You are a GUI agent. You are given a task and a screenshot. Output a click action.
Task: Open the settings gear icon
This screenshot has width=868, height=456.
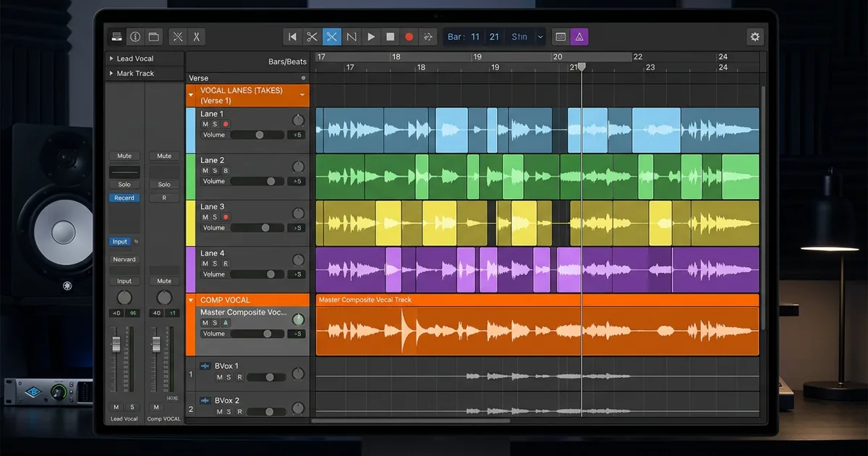pos(756,37)
